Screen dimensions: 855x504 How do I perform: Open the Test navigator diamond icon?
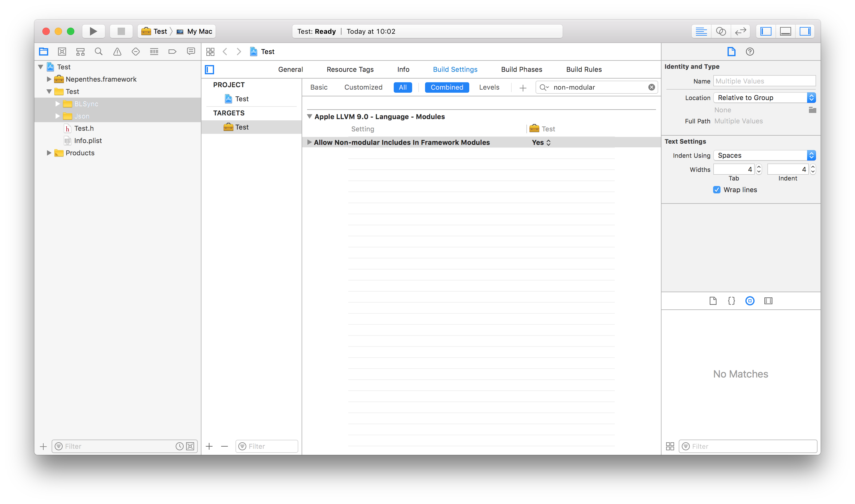[x=136, y=52]
